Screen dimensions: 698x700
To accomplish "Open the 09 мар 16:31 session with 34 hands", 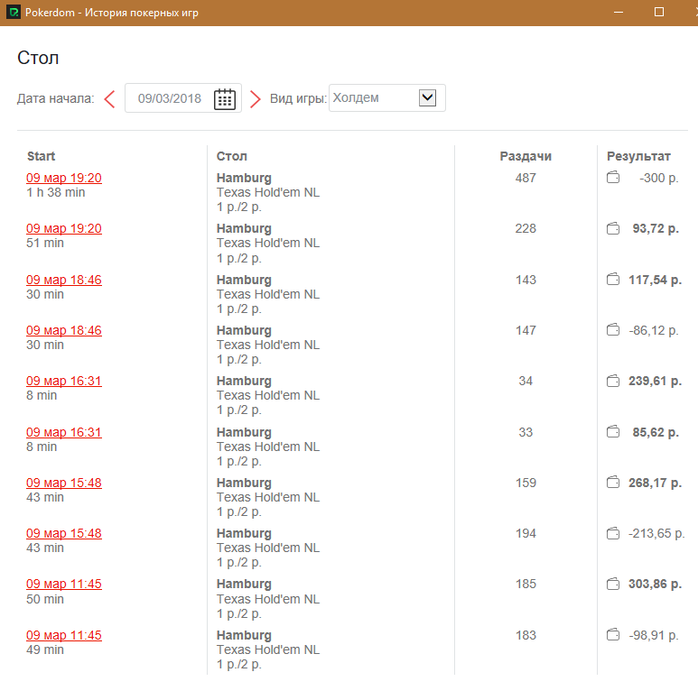I will (64, 381).
